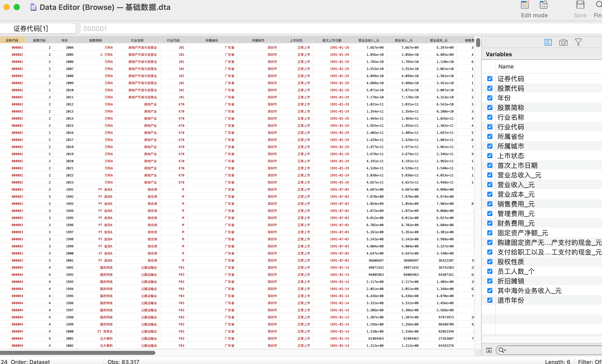Screen dimensions: 602x364
Task: Open the variable search options dropdown
Action: 502,350
